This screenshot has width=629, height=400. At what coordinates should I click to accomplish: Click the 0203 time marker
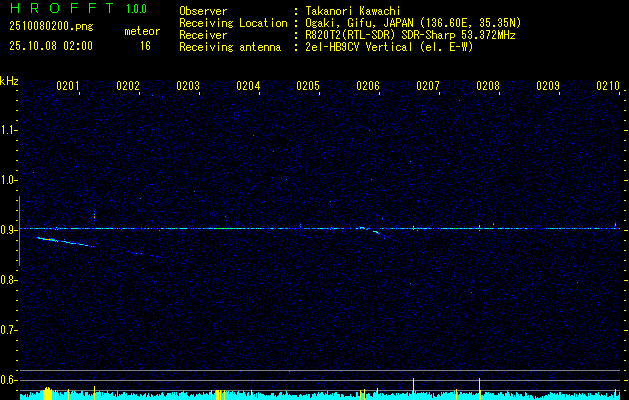pos(188,86)
